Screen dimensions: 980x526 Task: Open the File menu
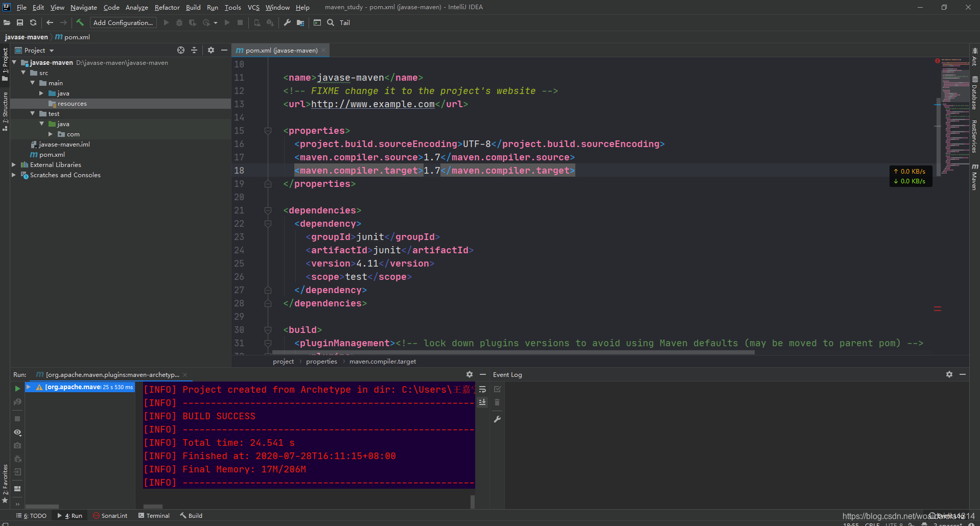21,7
